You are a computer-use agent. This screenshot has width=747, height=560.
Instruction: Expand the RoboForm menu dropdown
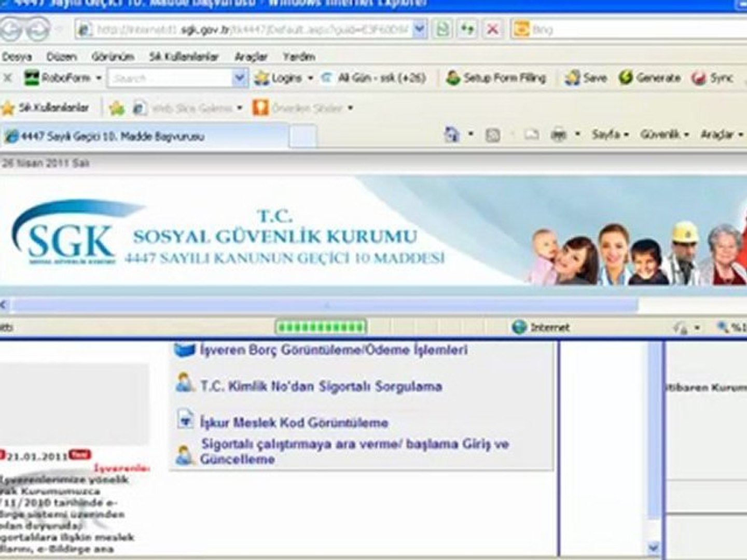tap(99, 78)
